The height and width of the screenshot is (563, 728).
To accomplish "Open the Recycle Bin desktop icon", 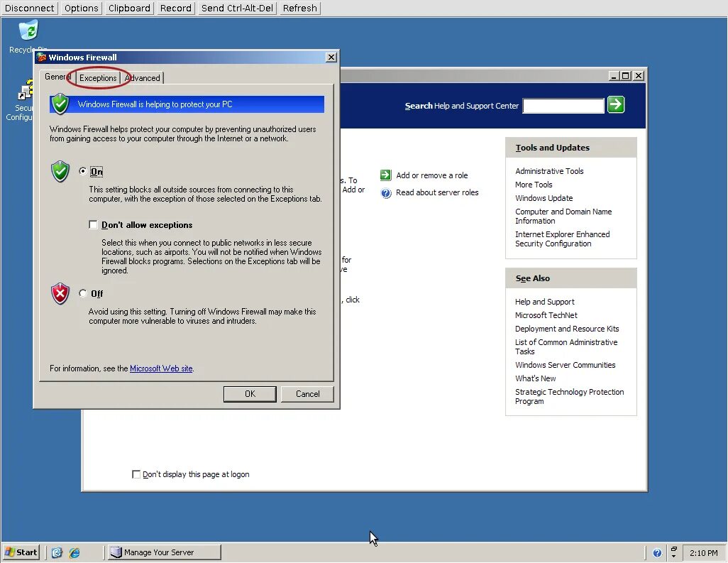I will tap(29, 31).
